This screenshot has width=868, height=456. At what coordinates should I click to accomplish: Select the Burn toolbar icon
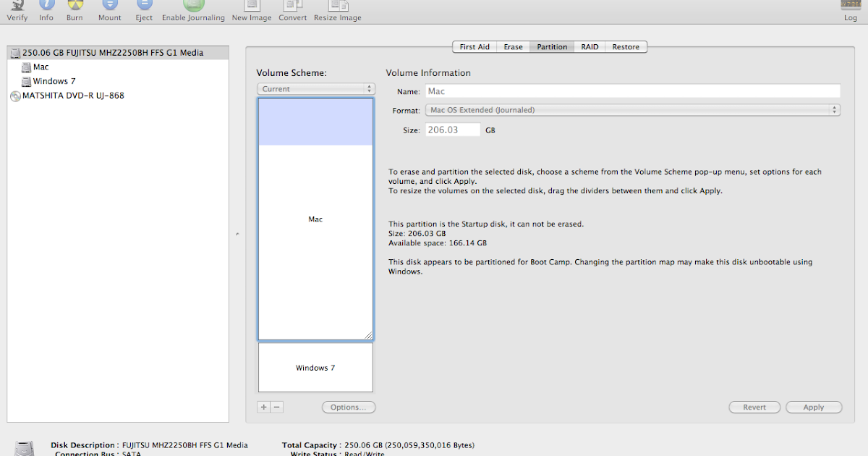coord(75,10)
